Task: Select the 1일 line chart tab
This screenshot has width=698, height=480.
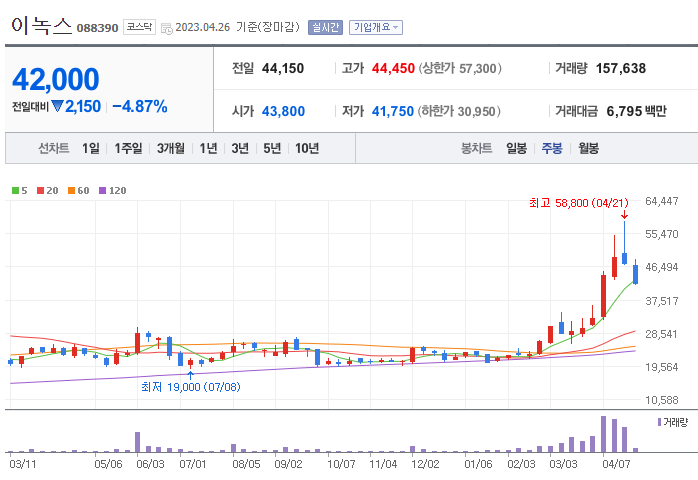Action: 91,148
